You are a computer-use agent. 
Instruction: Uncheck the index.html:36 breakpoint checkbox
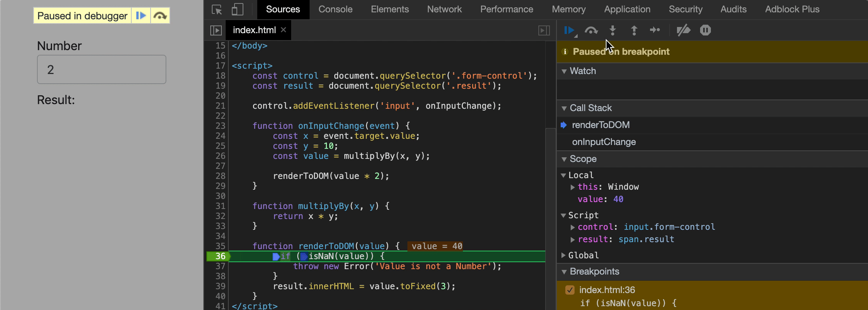(x=570, y=290)
